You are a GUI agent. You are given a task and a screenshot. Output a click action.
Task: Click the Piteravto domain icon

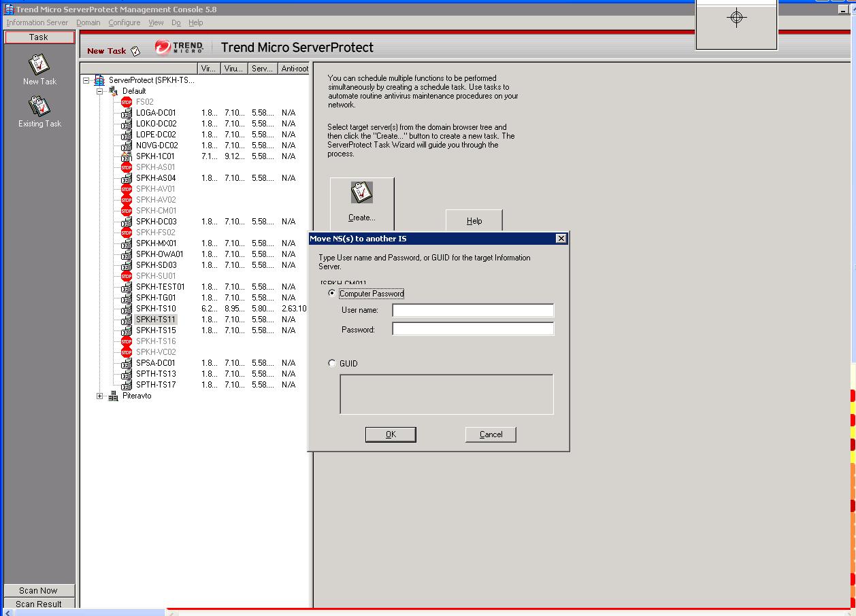point(113,396)
